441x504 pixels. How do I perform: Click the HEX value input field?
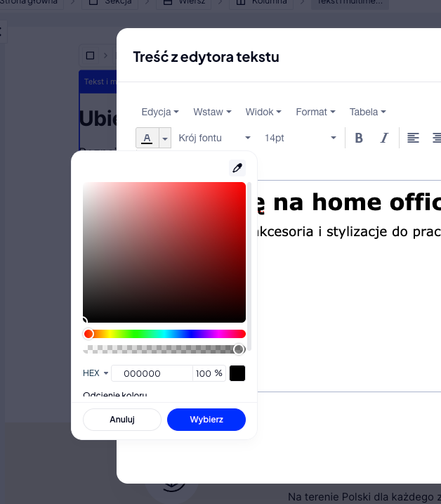152,373
